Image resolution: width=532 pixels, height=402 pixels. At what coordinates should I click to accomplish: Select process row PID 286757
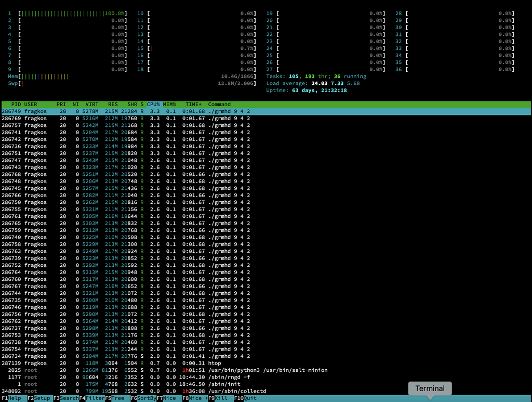(266, 125)
